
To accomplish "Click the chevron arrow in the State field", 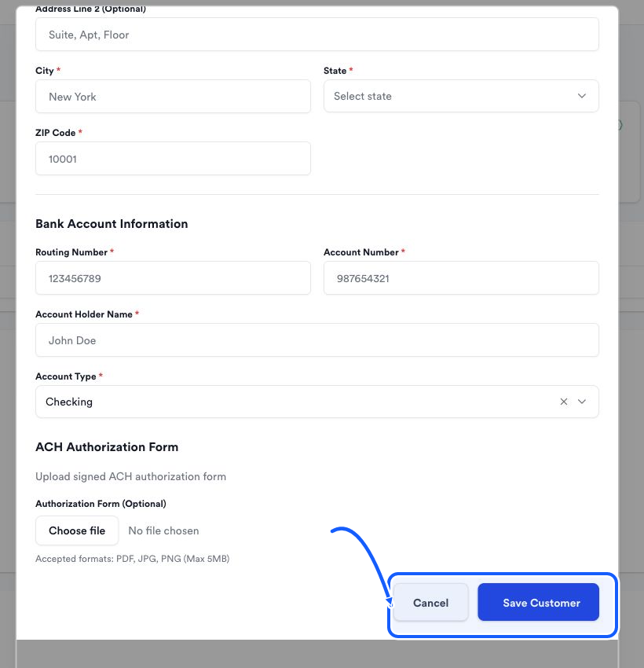I will (582, 96).
